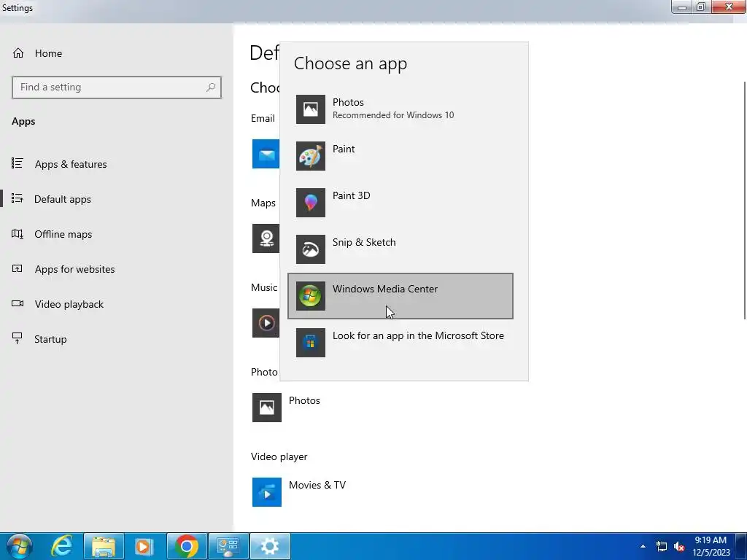
Task: Open Video playback settings
Action: [x=117, y=304]
